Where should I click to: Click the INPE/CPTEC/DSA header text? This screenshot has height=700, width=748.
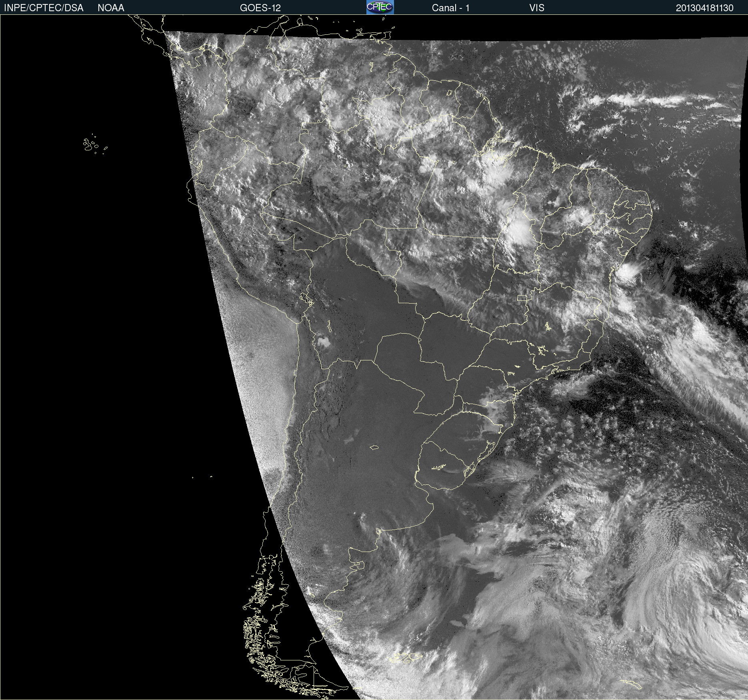click(44, 8)
